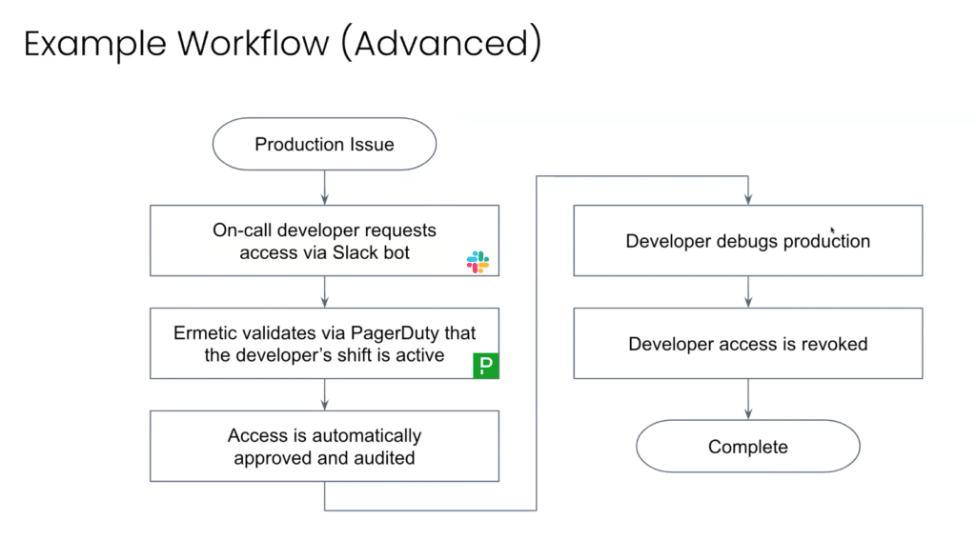Click the green PagerDuty logo icon
The image size is (976, 560).
486,366
